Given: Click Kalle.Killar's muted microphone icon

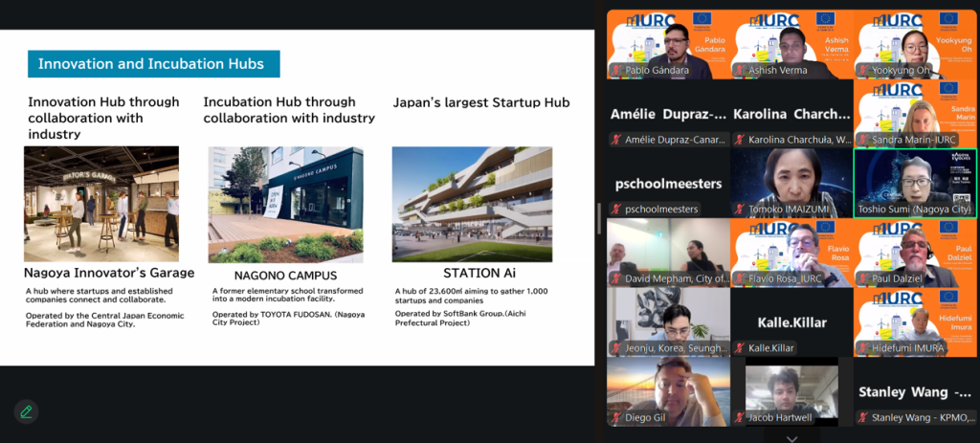Looking at the screenshot, I should pyautogui.click(x=742, y=348).
